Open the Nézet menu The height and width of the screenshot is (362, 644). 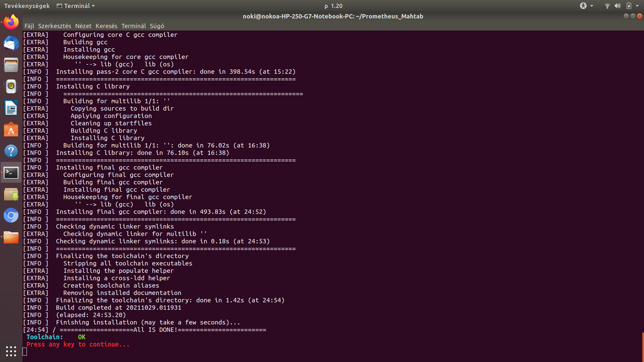click(83, 26)
